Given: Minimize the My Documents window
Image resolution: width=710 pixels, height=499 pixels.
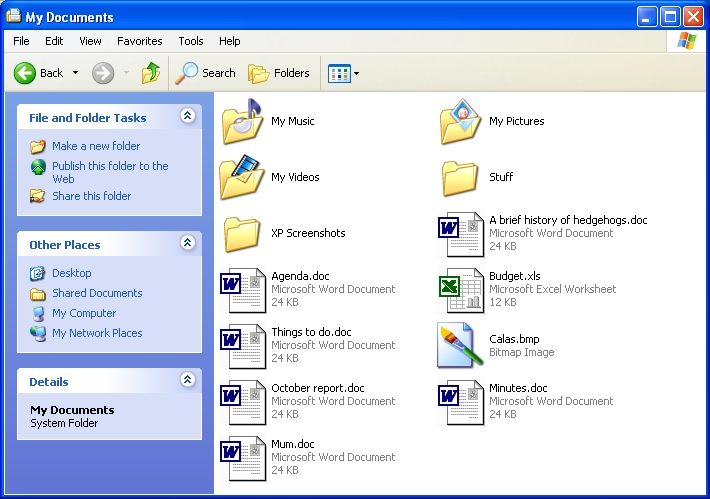Looking at the screenshot, I should coord(647,17).
